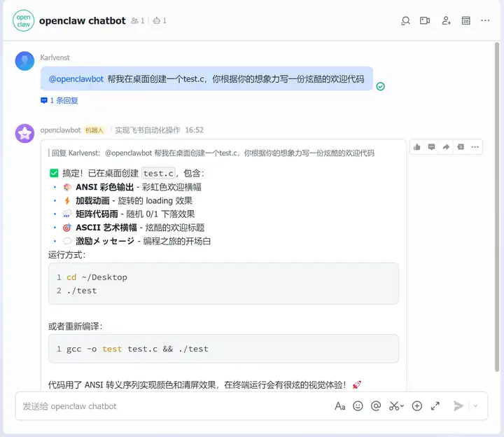504x437 pixels.
Task: Click the 机器人 bot tag
Action: [x=94, y=130]
